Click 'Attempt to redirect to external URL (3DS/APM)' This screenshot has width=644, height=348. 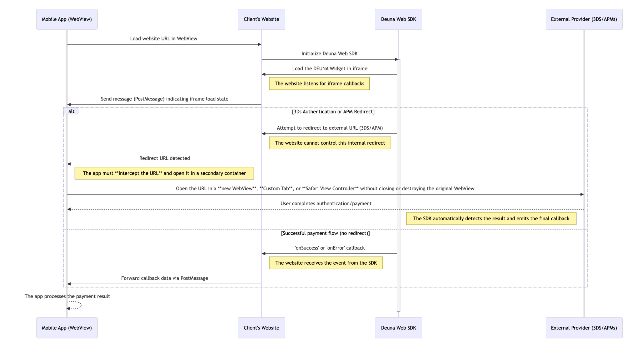point(329,128)
